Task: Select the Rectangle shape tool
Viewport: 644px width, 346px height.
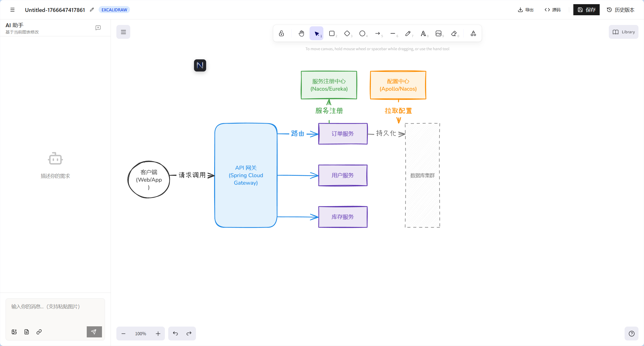Action: click(332, 34)
